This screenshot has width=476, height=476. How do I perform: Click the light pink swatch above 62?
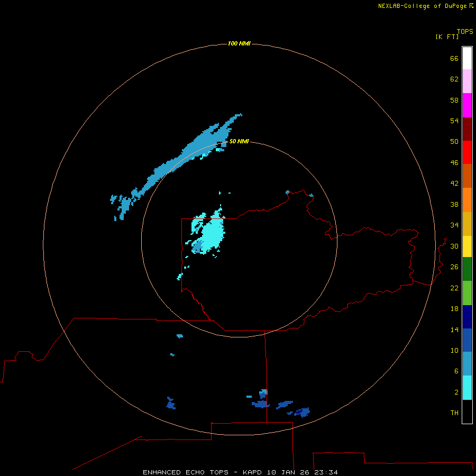467,81
